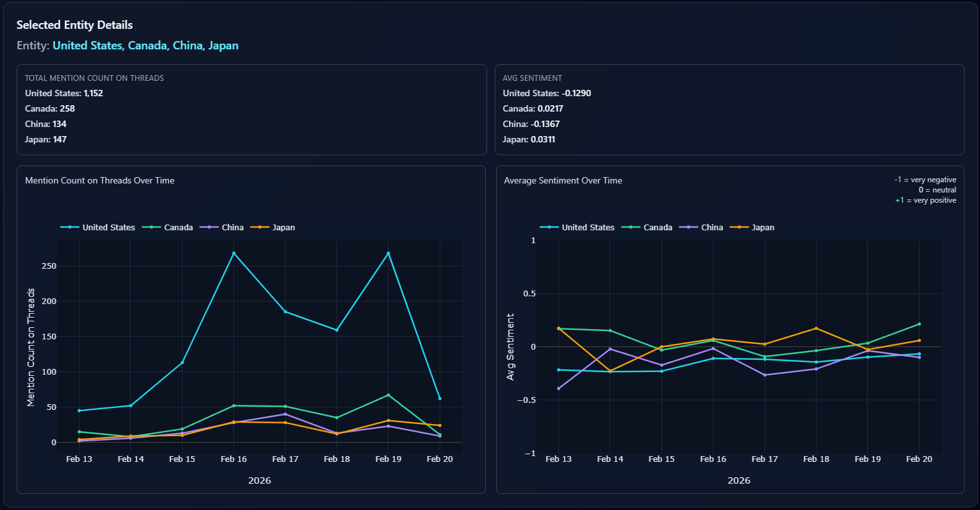This screenshot has height=510, width=980.
Task: Select the 'China: 134' mention total
Action: pos(46,124)
